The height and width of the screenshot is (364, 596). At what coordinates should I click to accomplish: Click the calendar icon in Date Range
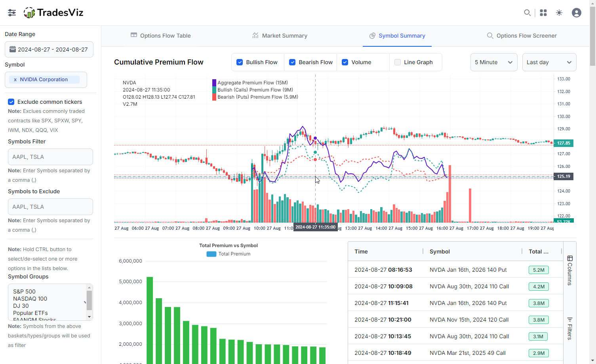(x=13, y=50)
